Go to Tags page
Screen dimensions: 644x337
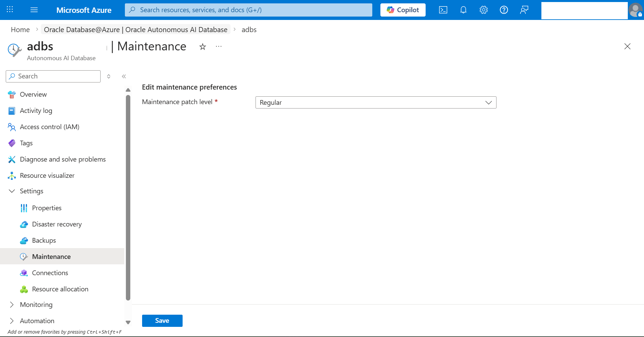pos(26,143)
